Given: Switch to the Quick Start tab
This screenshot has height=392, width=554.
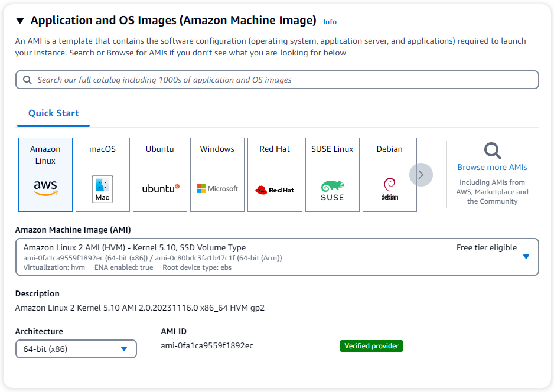Looking at the screenshot, I should coord(54,113).
